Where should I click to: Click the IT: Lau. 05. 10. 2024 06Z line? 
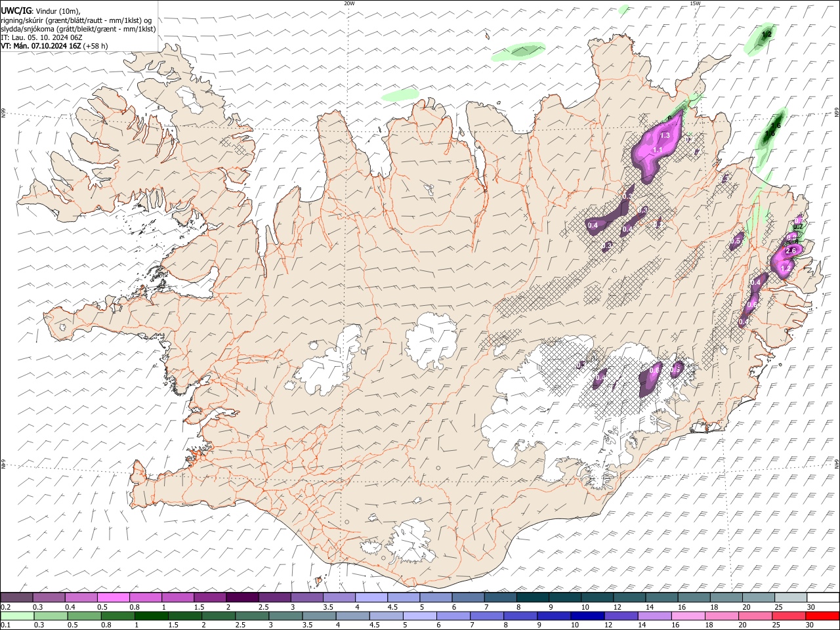click(41, 37)
